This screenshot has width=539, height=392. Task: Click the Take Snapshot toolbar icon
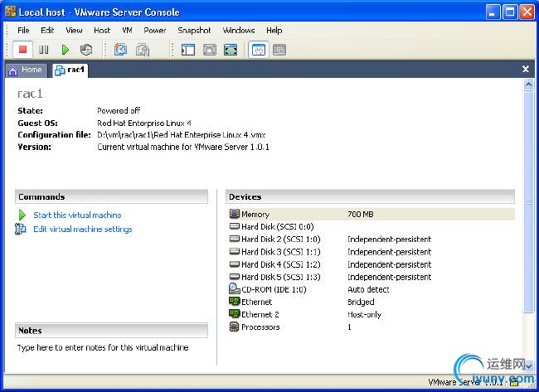click(x=121, y=50)
